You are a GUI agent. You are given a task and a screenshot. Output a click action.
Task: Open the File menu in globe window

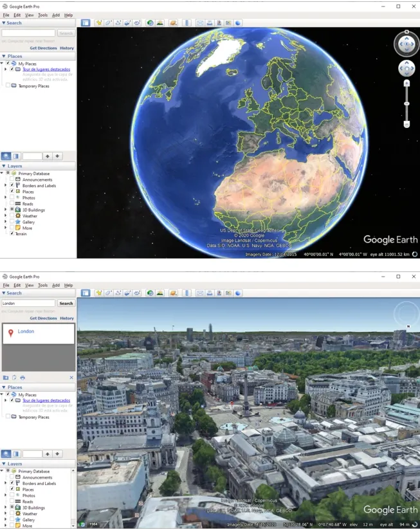6,15
